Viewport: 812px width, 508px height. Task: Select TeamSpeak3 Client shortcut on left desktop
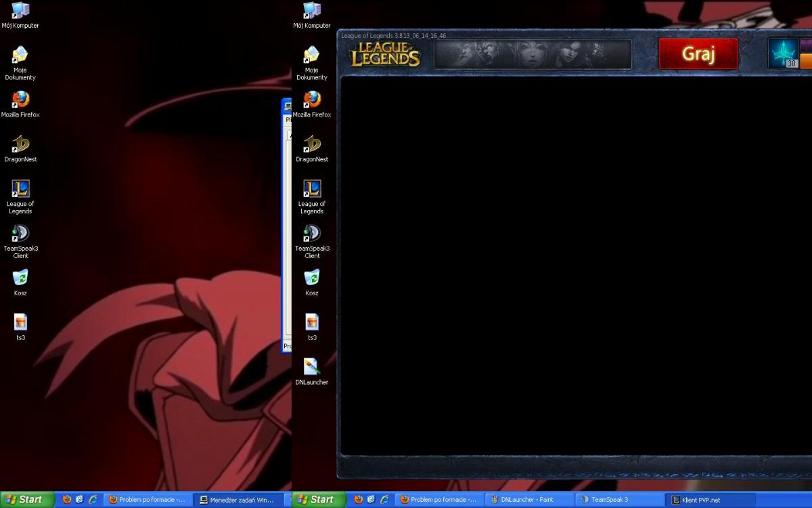[20, 242]
